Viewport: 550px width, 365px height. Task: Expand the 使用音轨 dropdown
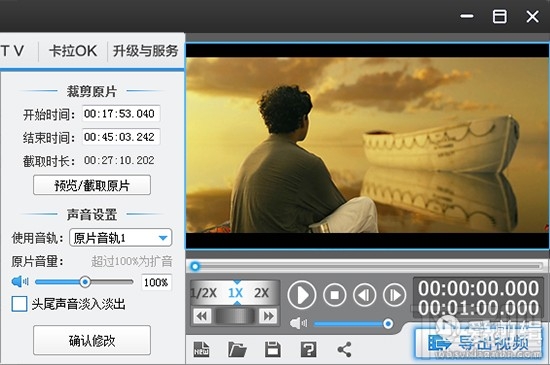(x=121, y=238)
